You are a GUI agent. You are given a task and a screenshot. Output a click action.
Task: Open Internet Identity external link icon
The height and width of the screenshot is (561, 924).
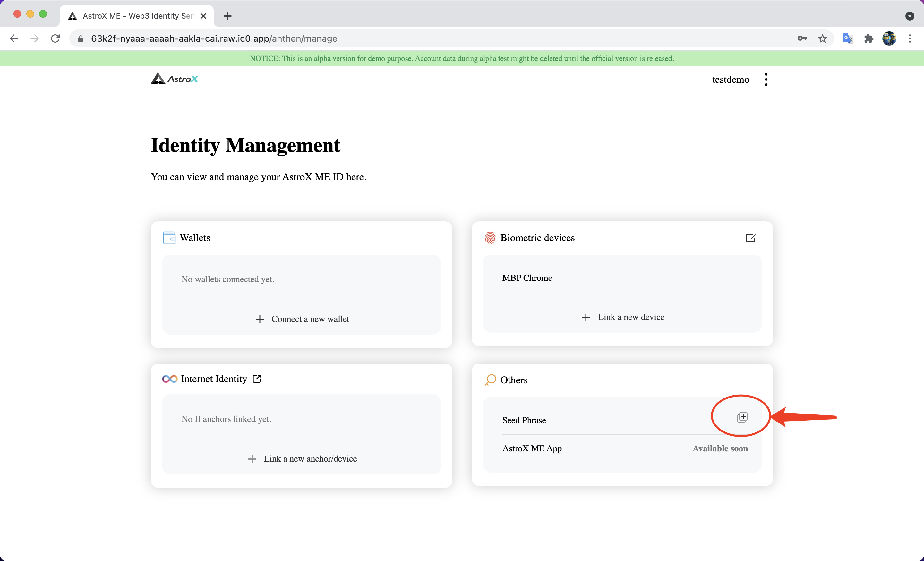click(257, 379)
